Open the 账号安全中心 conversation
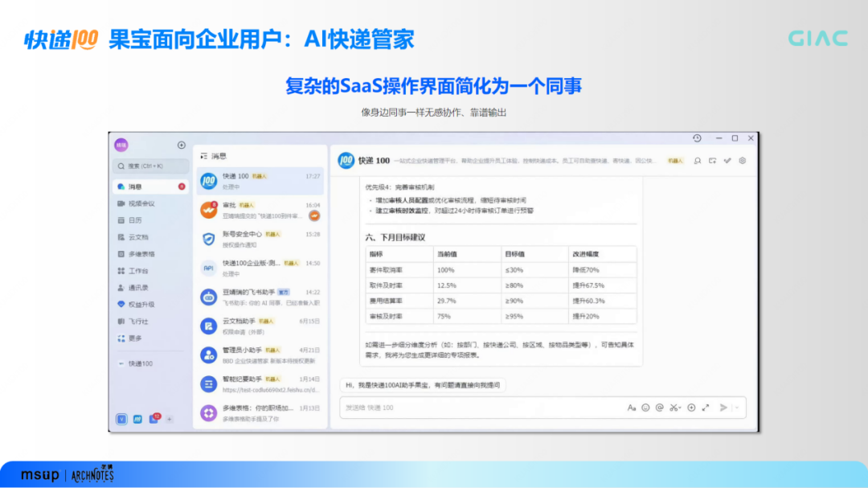This screenshot has width=868, height=488. [x=260, y=240]
